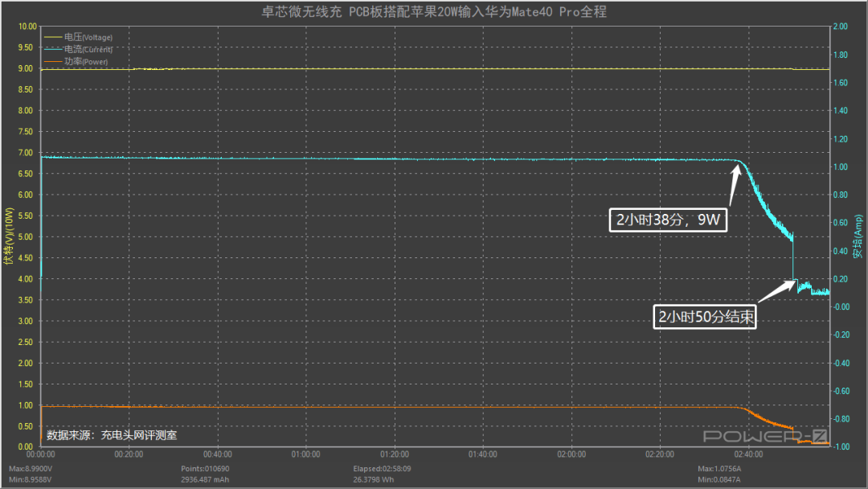This screenshot has width=868, height=489.
Task: Click the -0.20 tick on the ampere axis
Action: (x=841, y=335)
